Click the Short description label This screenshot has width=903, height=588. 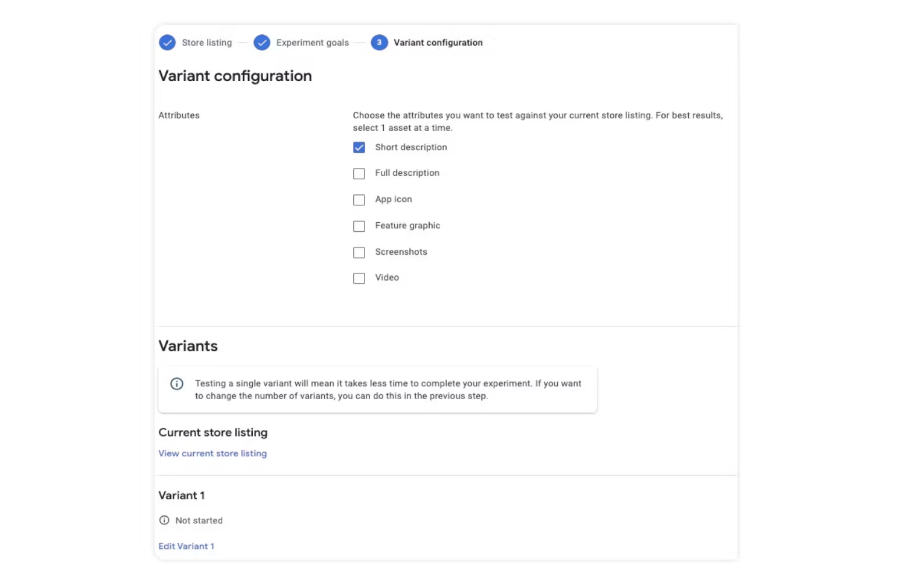(410, 147)
